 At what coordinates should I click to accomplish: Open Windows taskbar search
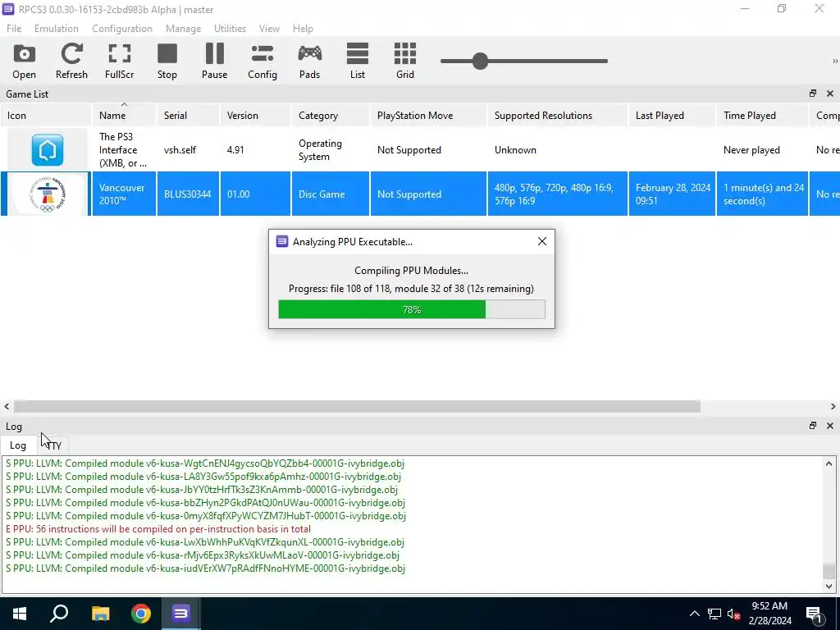click(x=59, y=614)
